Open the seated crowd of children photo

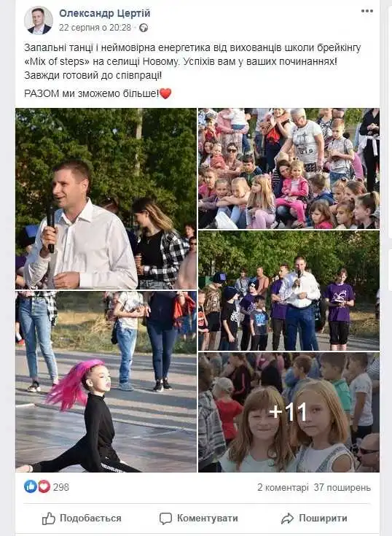(x=289, y=168)
